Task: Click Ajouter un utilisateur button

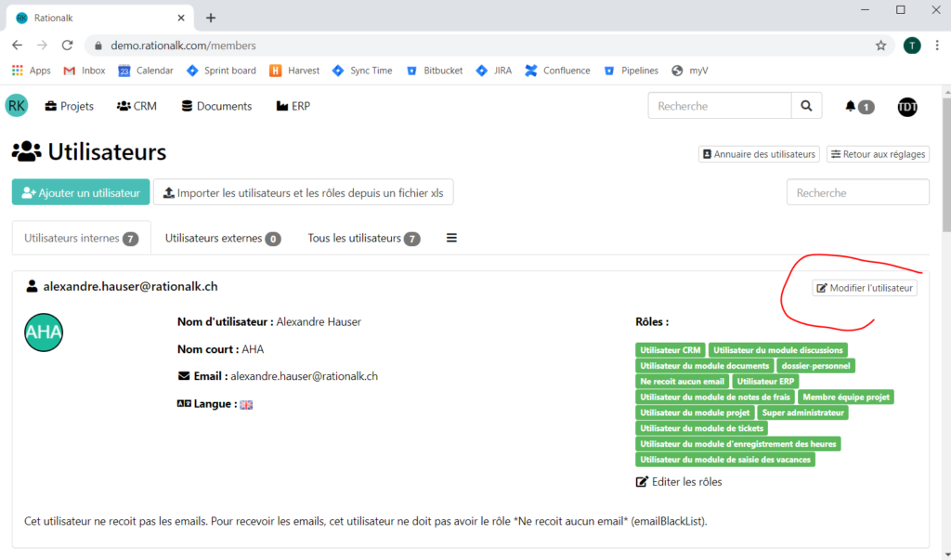Action: 81,193
